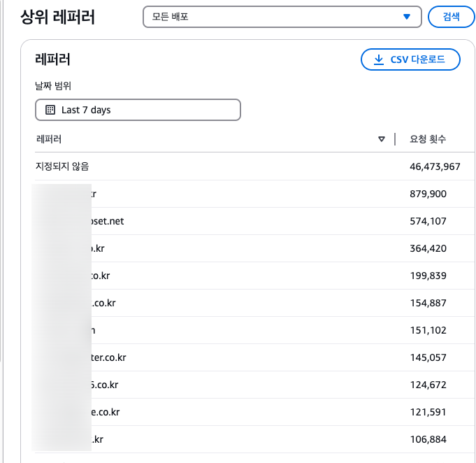
Task: Open the Last 7 days date range picker
Action: [x=138, y=110]
